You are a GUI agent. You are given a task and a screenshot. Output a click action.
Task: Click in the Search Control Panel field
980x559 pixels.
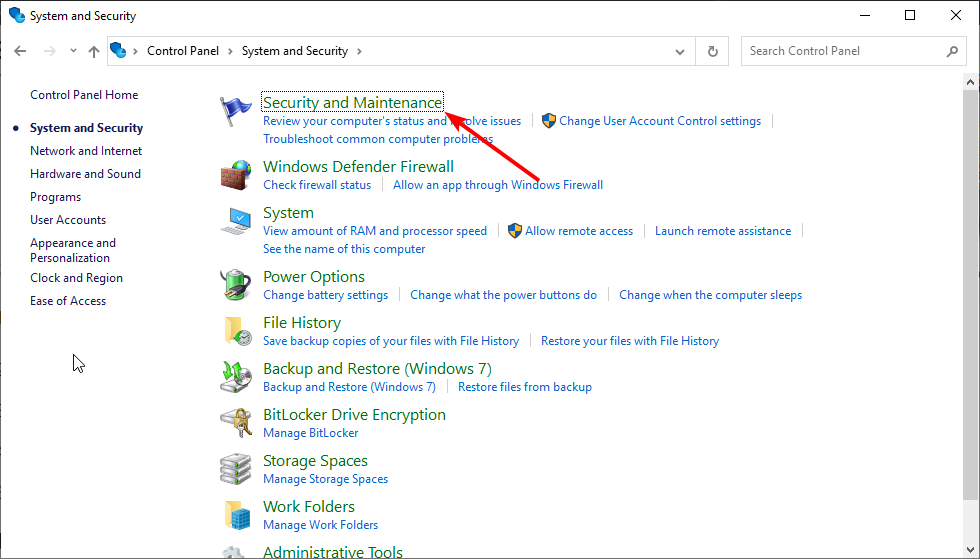854,51
